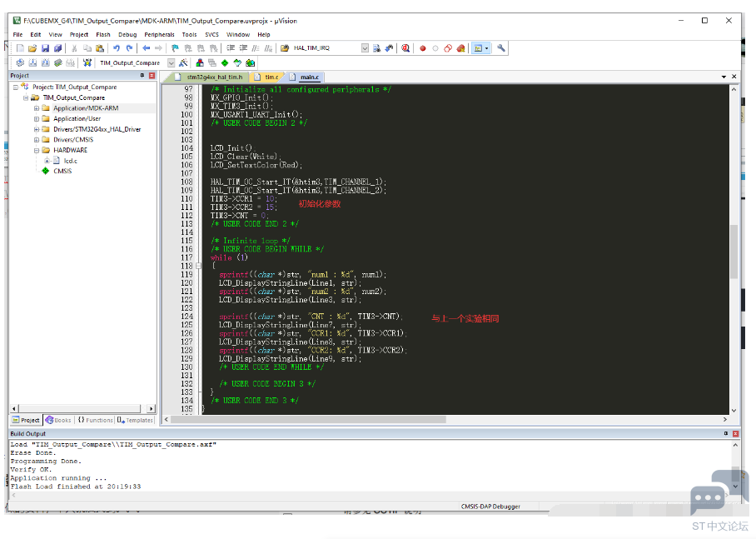Open find text combo box dropdown
The width and height of the screenshot is (756, 539).
coord(365,48)
